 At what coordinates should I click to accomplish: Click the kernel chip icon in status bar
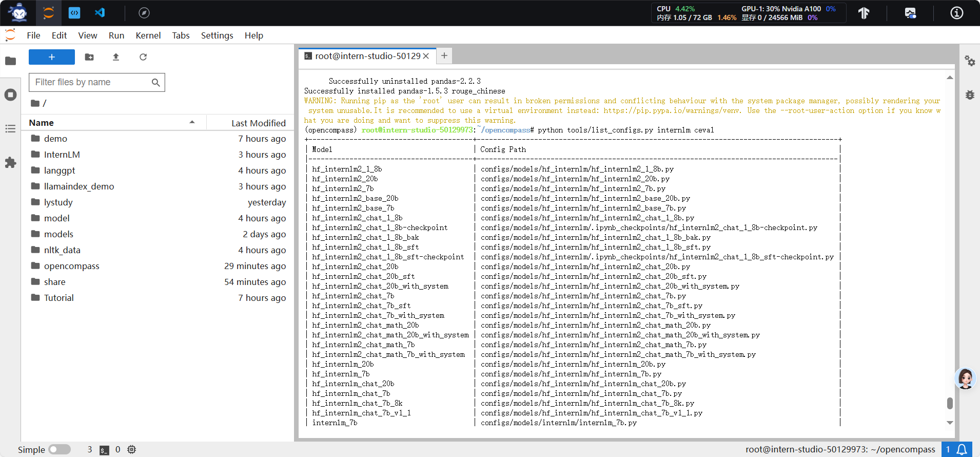[x=132, y=449]
